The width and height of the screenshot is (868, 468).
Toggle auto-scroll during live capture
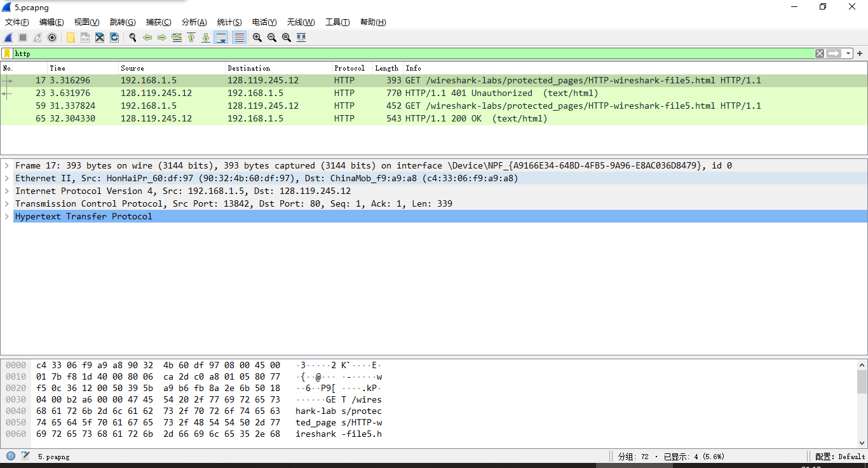tap(221, 38)
